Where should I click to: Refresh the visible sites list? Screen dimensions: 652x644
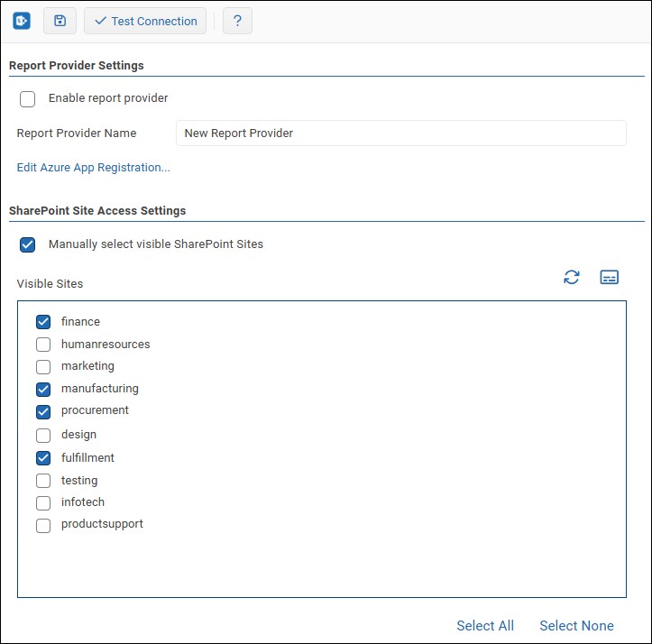(572, 277)
